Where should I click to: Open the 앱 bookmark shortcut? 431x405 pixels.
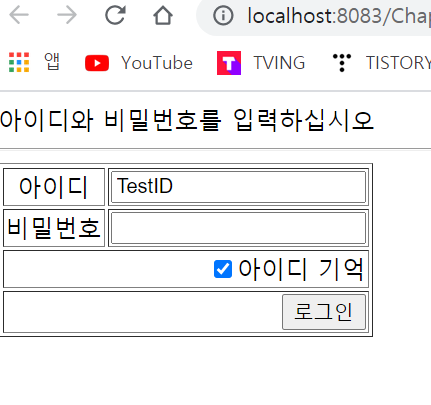(x=52, y=62)
